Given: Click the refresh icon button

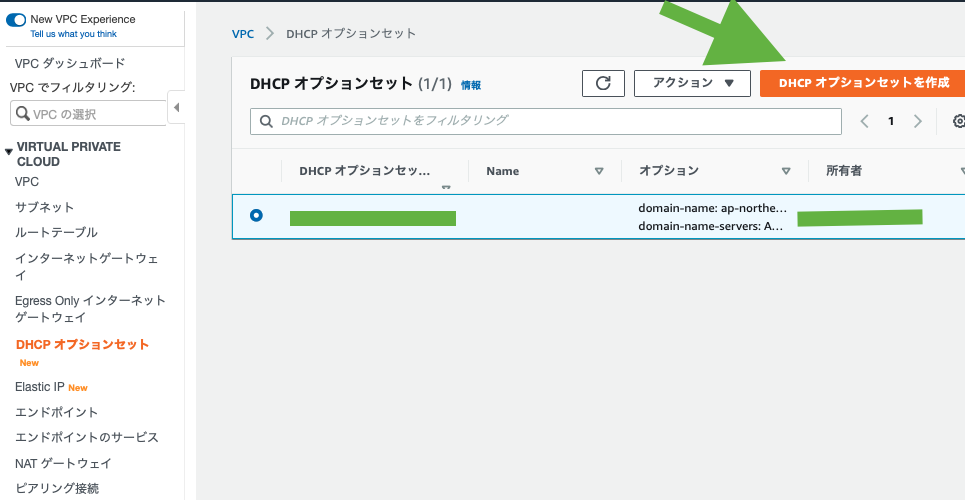Looking at the screenshot, I should tap(603, 83).
